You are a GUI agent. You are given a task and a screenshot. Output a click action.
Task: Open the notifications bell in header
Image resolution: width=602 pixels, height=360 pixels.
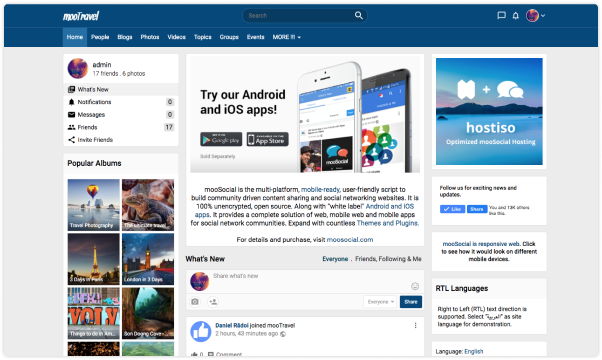[516, 15]
